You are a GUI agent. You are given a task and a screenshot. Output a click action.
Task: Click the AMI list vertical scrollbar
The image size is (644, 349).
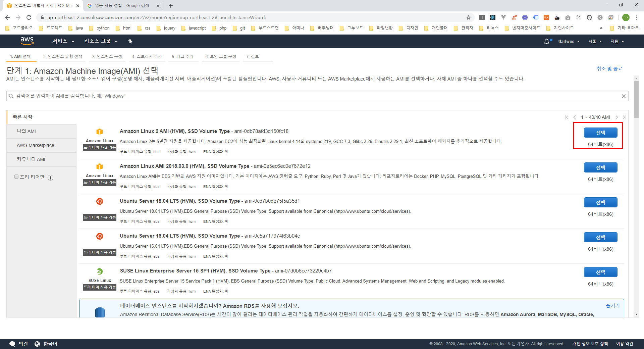[x=636, y=99]
